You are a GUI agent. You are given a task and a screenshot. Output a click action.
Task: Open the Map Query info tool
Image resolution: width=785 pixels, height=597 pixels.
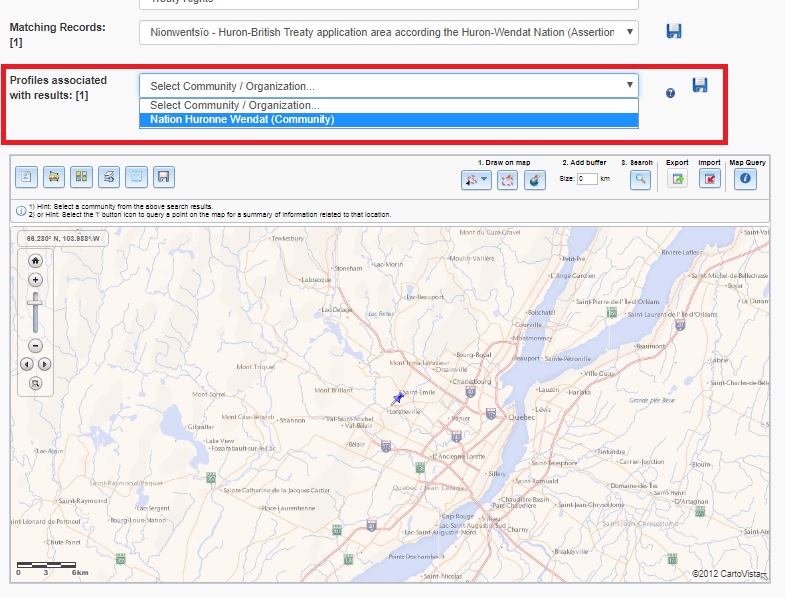745,179
